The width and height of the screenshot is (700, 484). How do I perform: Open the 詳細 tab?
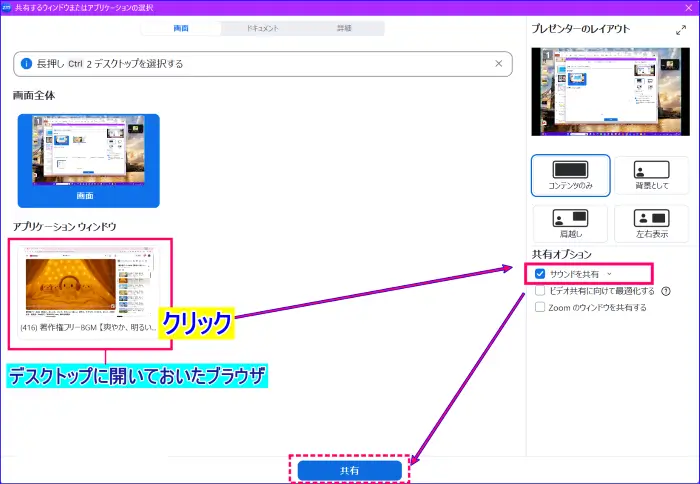pyautogui.click(x=344, y=28)
